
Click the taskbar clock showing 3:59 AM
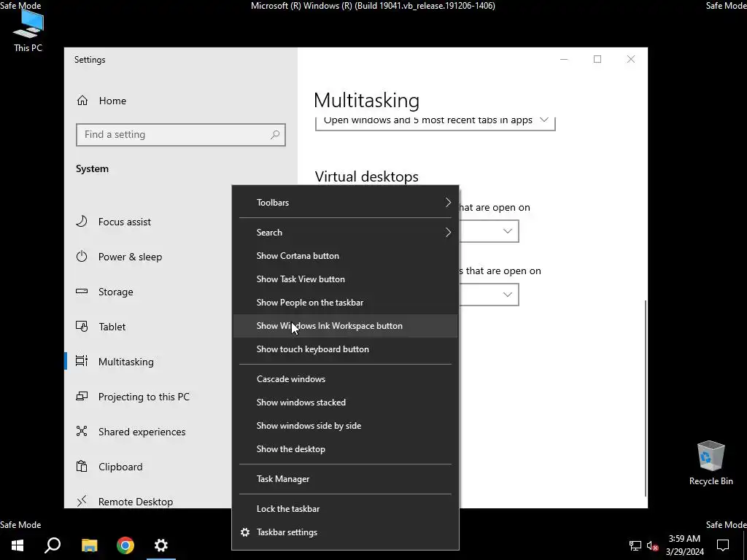(684, 545)
